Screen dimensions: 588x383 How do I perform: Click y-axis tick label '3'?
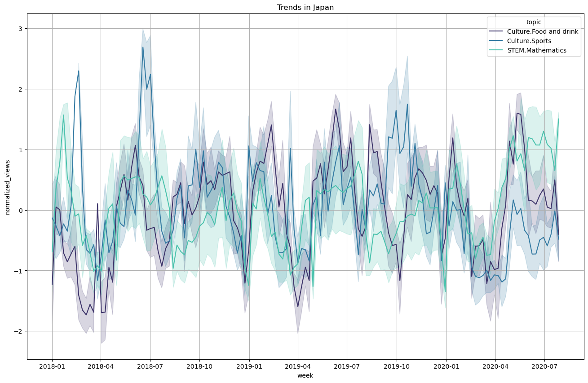pyautogui.click(x=22, y=29)
